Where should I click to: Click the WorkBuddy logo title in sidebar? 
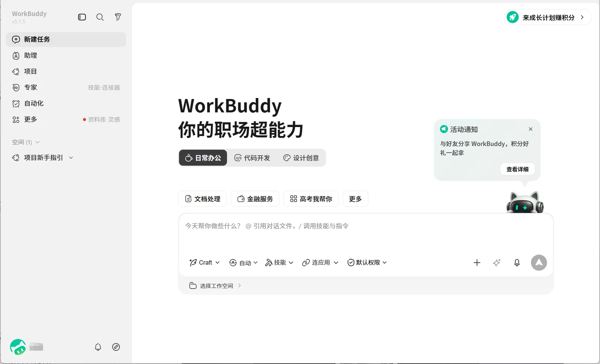point(29,13)
